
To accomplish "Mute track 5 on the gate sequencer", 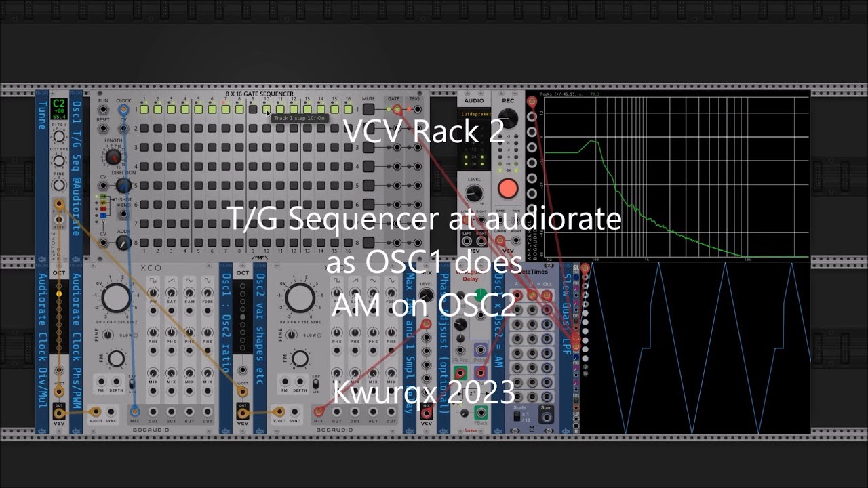I will coord(368,185).
